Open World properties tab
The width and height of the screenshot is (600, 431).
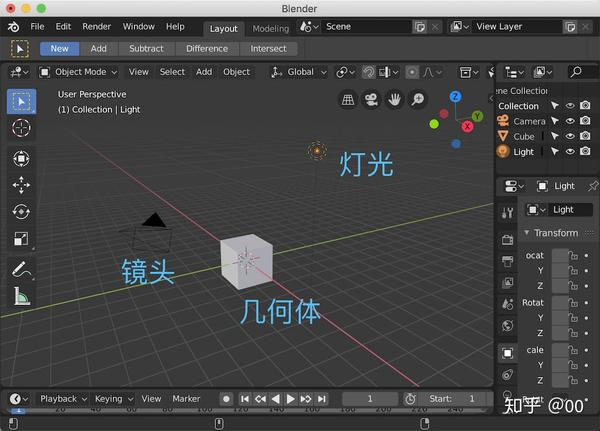click(507, 326)
